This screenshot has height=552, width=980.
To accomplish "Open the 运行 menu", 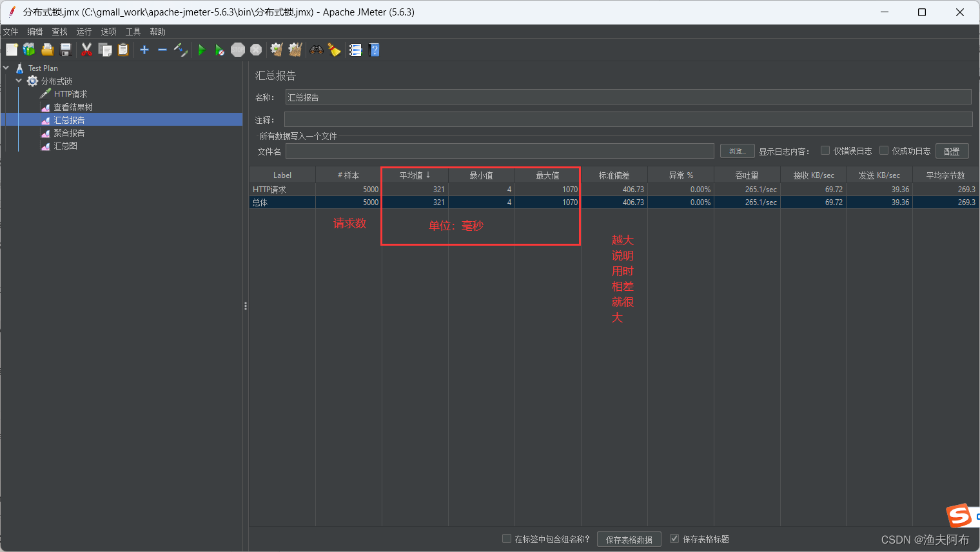I will [84, 32].
